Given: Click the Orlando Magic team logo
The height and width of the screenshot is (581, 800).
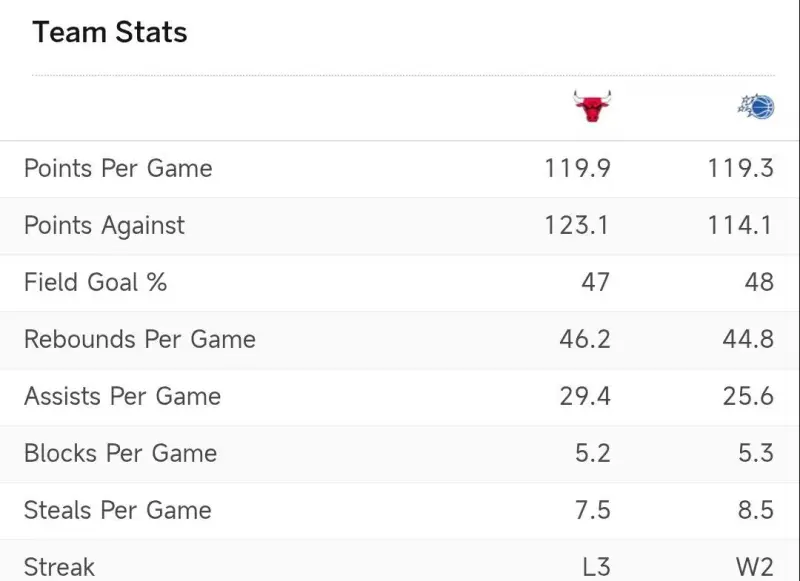Looking at the screenshot, I should point(756,106).
